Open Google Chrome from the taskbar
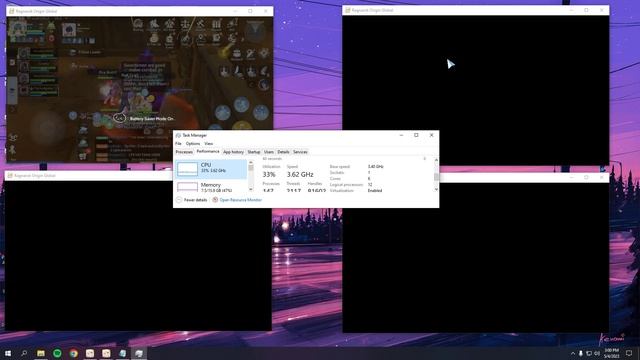This screenshot has height=360, width=640. click(73, 353)
